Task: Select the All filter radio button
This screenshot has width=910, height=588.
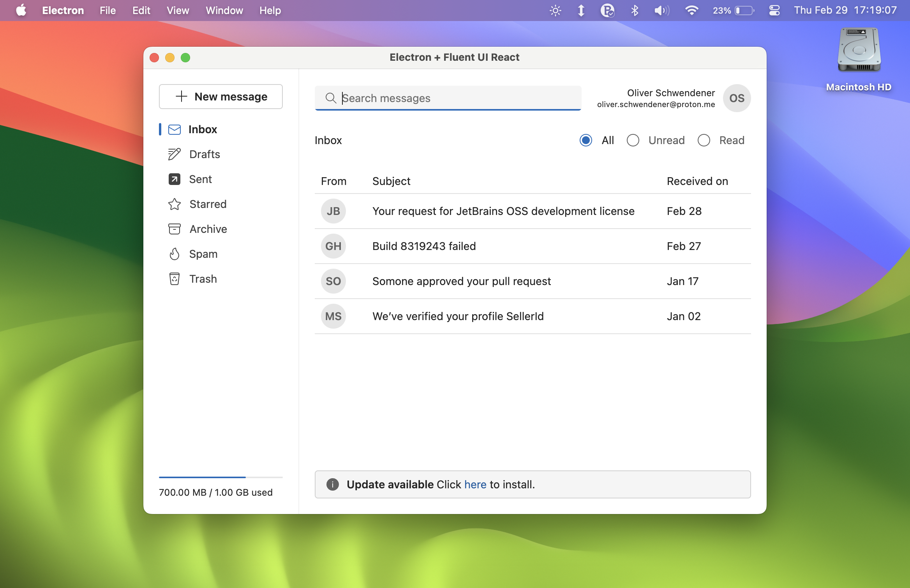Action: (x=586, y=140)
